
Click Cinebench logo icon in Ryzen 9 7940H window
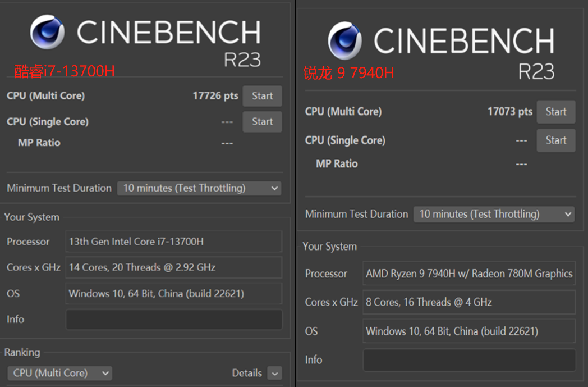pos(345,40)
